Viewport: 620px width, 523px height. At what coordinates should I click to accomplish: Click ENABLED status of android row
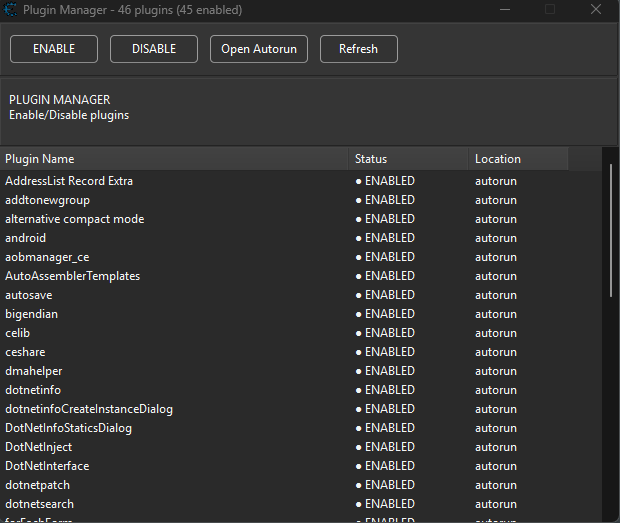[385, 238]
